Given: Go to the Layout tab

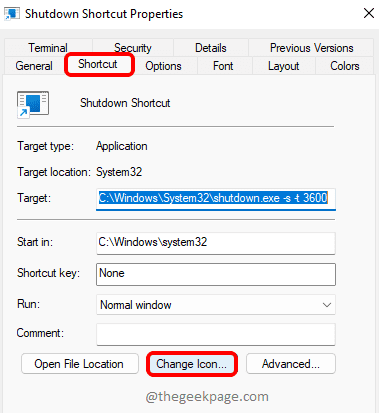Looking at the screenshot, I should [284, 66].
